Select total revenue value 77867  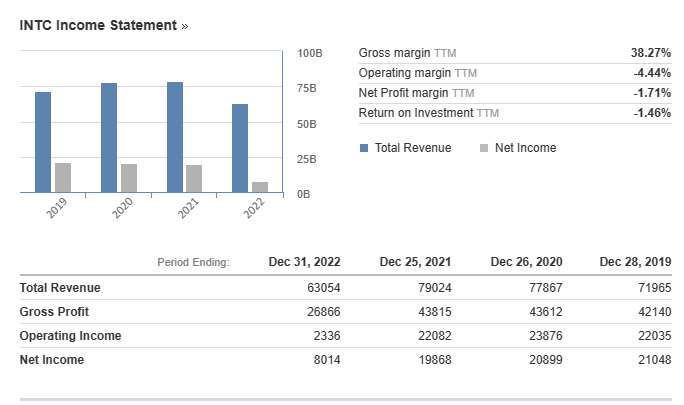coord(546,288)
